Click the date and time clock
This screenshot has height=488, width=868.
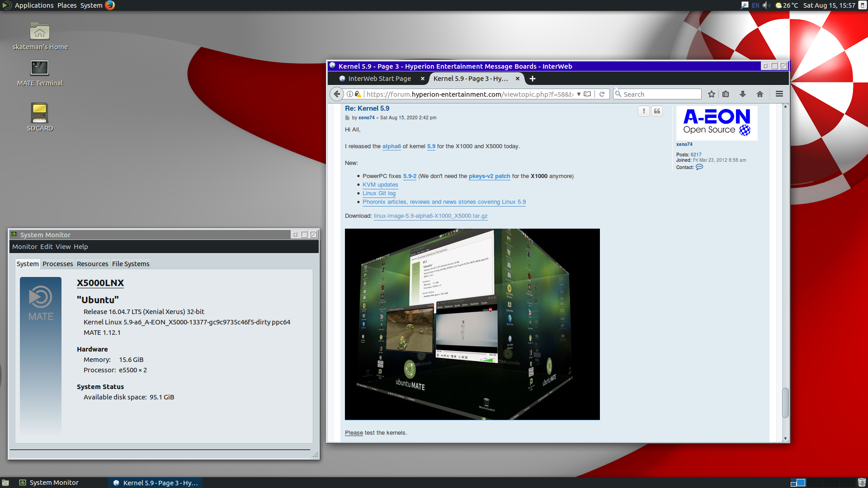pyautogui.click(x=829, y=5)
